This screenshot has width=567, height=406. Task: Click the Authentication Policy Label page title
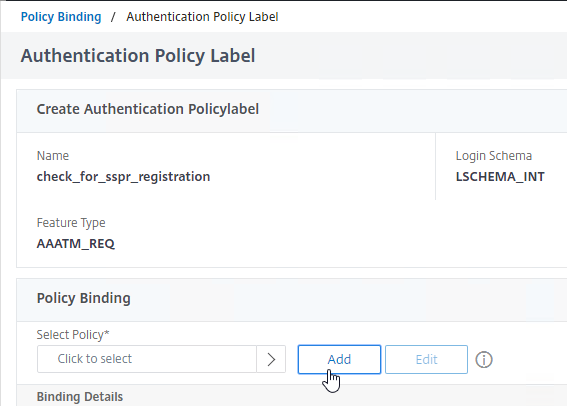tap(138, 56)
